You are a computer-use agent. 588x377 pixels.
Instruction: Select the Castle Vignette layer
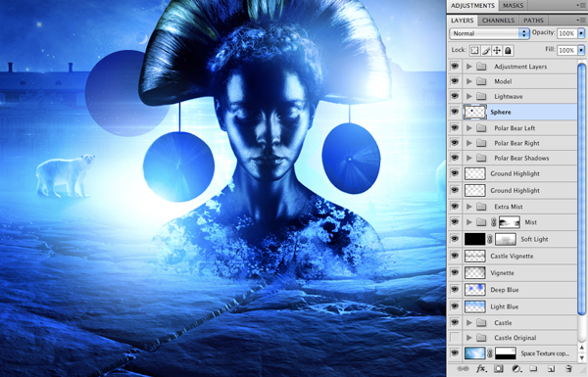[513, 256]
